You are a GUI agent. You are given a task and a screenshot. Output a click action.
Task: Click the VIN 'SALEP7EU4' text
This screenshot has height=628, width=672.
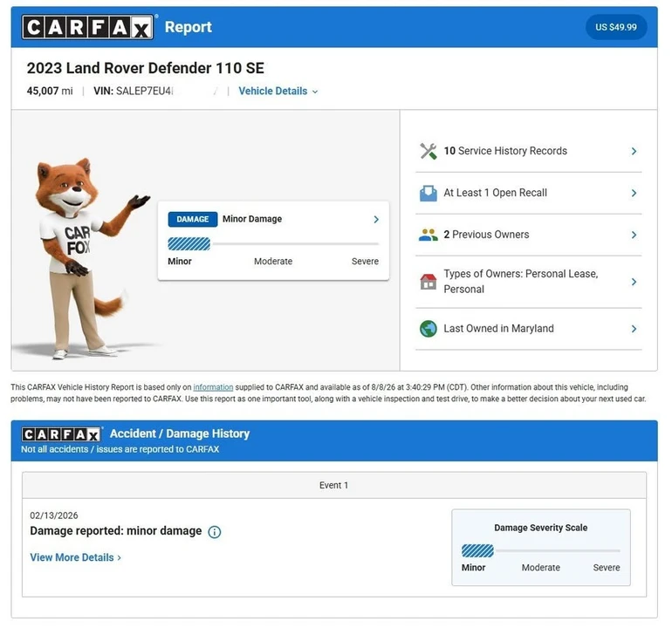coord(144,91)
